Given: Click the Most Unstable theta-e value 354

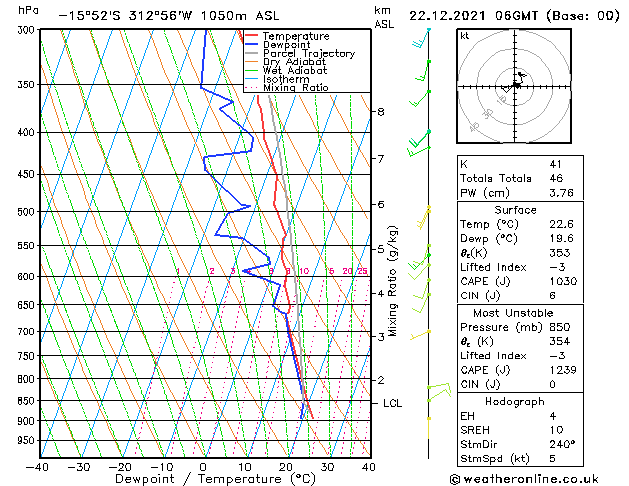Looking at the screenshot, I should pyautogui.click(x=560, y=341).
